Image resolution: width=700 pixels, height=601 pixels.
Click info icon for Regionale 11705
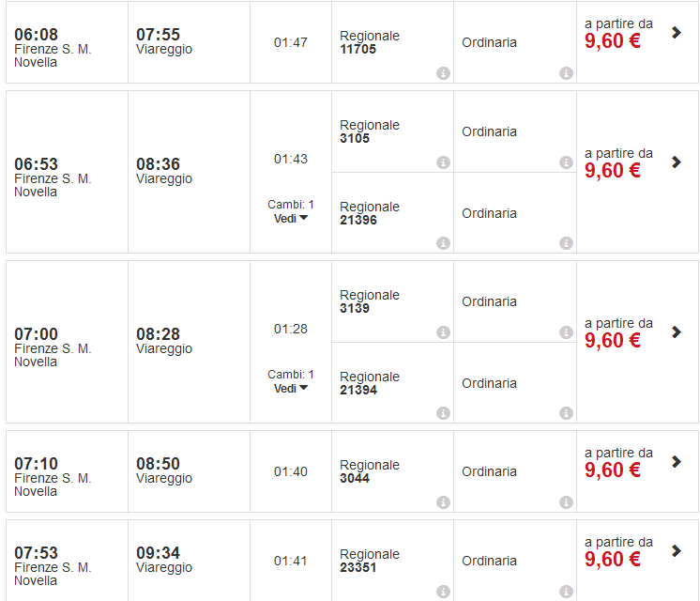[443, 73]
